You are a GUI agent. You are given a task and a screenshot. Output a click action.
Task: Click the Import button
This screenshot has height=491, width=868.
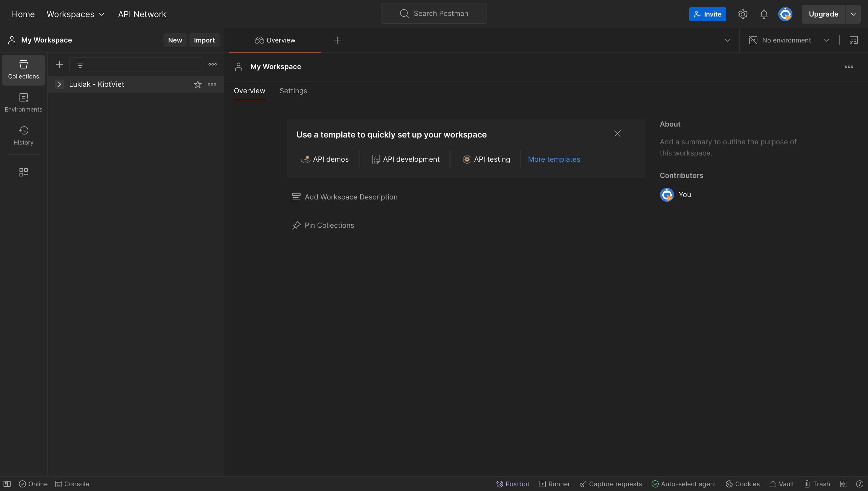(204, 40)
